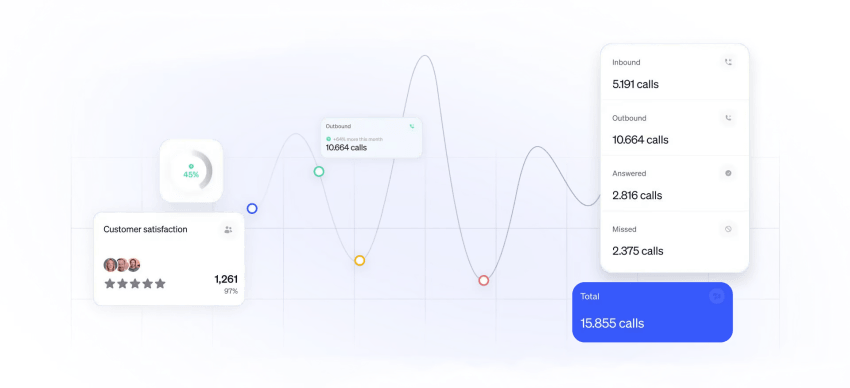Click the Total card icon
This screenshot has width=850, height=388.
717,296
